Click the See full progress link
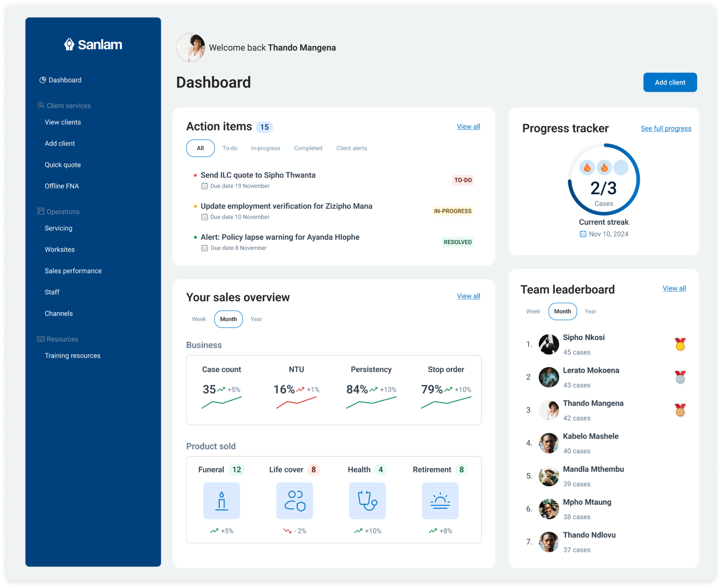Image resolution: width=721 pixels, height=588 pixels. click(x=666, y=128)
